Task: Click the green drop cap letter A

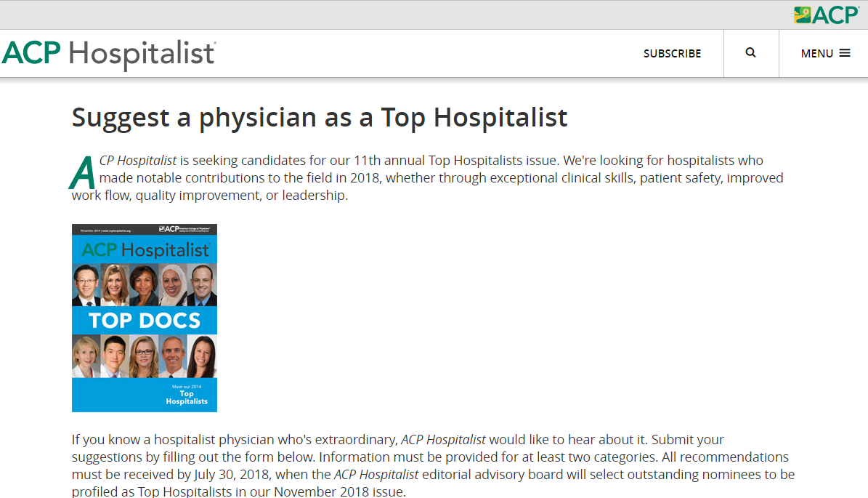Action: coord(83,173)
